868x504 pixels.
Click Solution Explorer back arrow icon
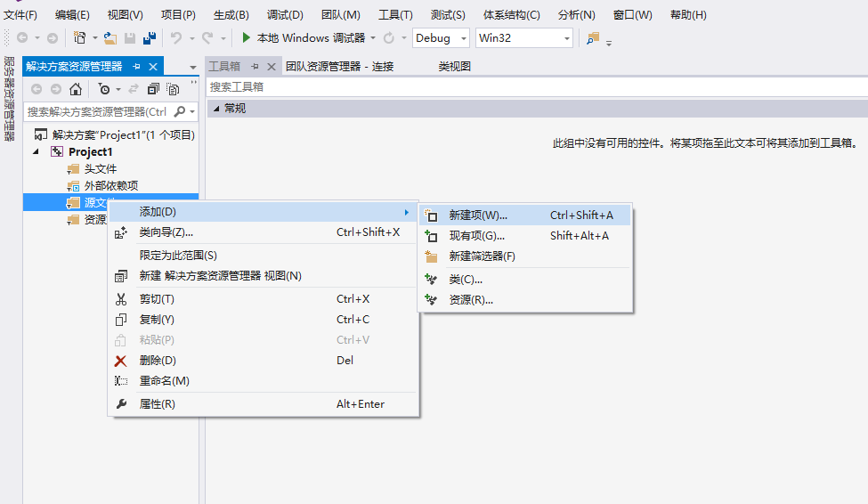coord(37,89)
